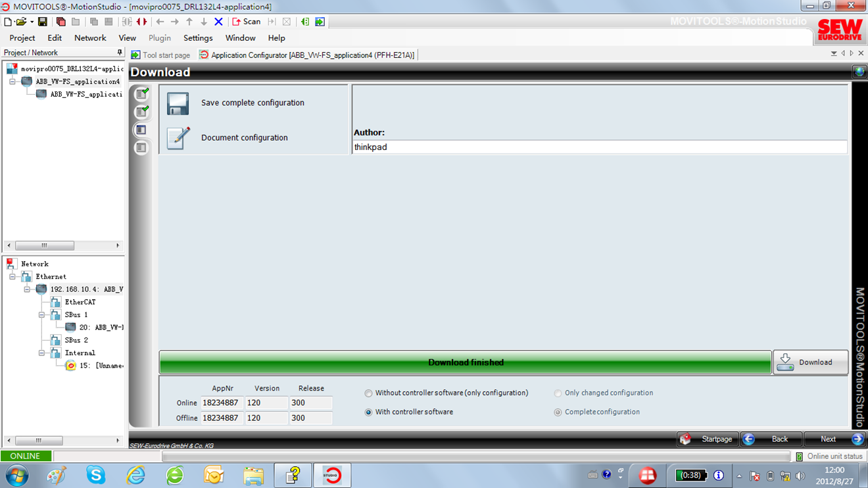Collapse the SBus 1 branch
Screen dimensions: 868x488
click(41, 315)
